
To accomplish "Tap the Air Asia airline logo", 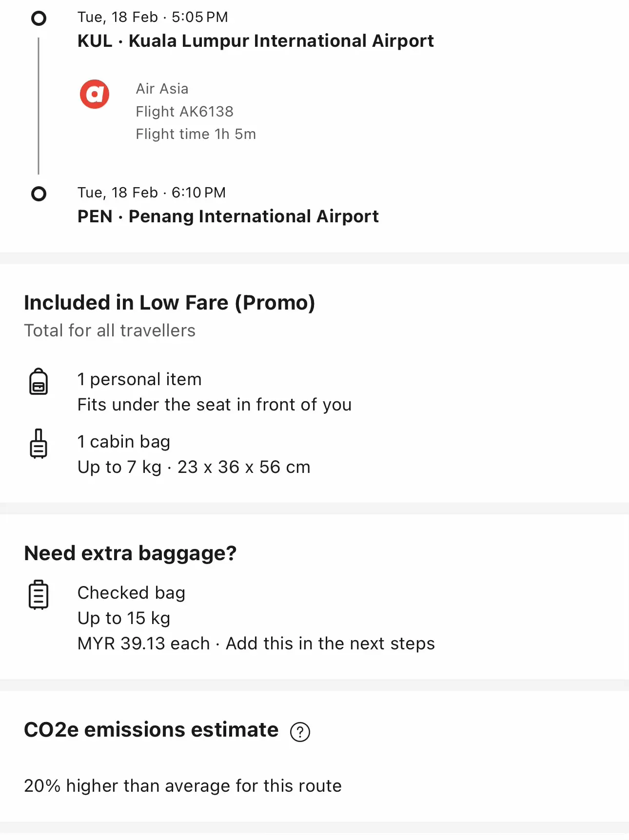I will click(95, 94).
